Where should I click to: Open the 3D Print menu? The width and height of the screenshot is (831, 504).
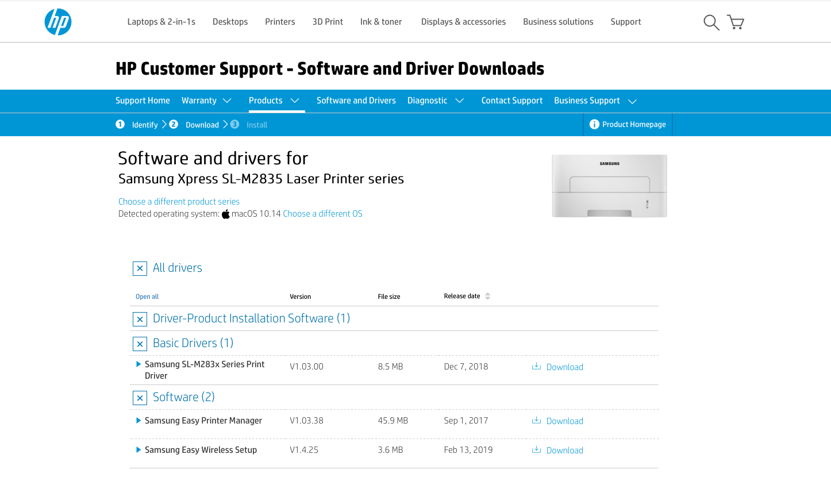328,22
